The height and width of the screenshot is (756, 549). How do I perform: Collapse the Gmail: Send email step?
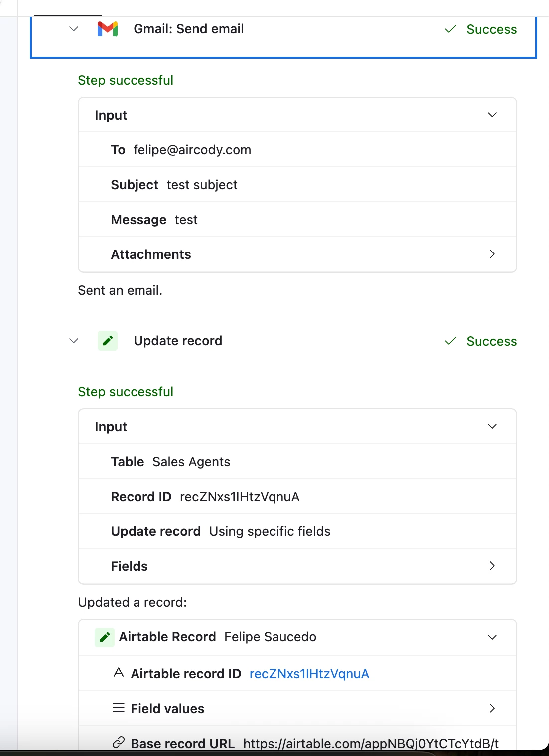74,29
